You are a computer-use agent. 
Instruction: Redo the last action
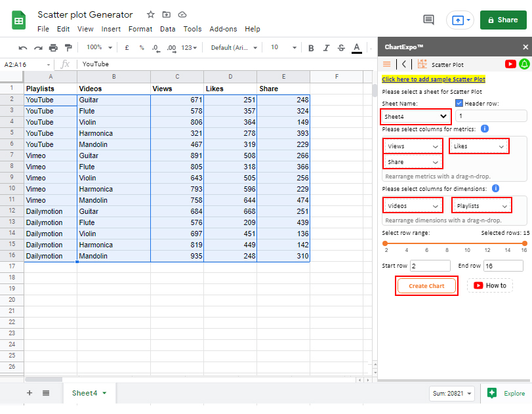[38, 48]
